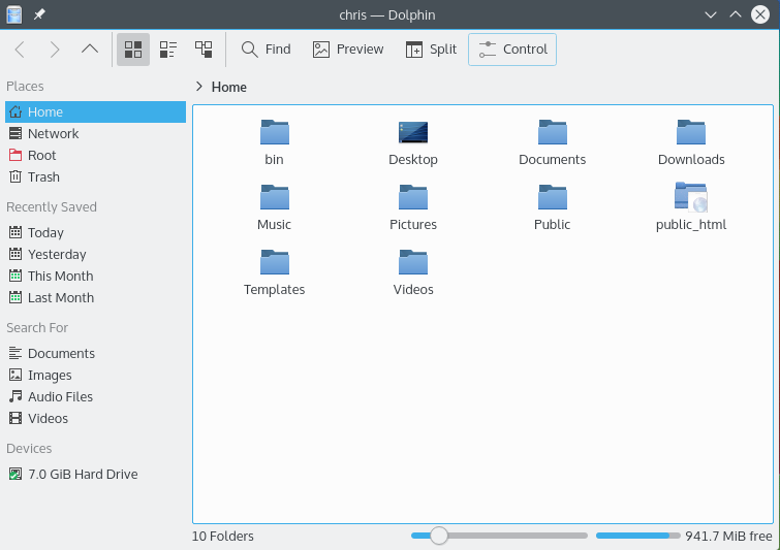Go back with the Back arrow
Image resolution: width=780 pixels, height=550 pixels.
coord(20,49)
